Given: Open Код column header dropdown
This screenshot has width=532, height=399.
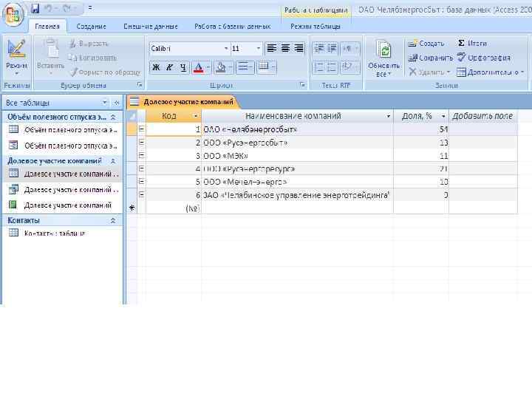Looking at the screenshot, I should coord(195,117).
